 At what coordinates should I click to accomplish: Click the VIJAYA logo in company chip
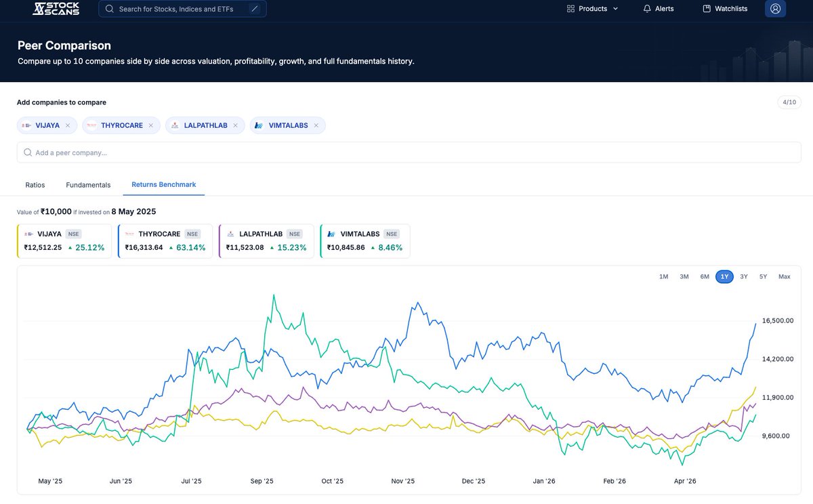point(27,125)
